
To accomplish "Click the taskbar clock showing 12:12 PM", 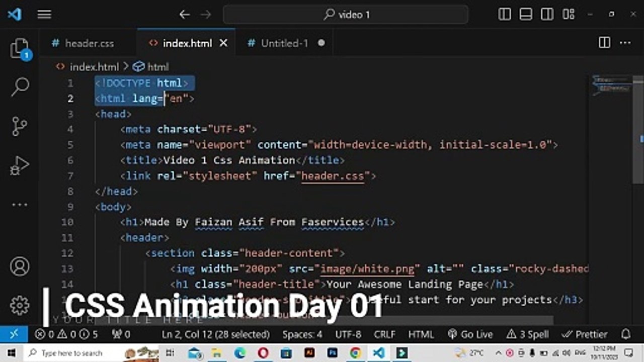I will pyautogui.click(x=604, y=353).
